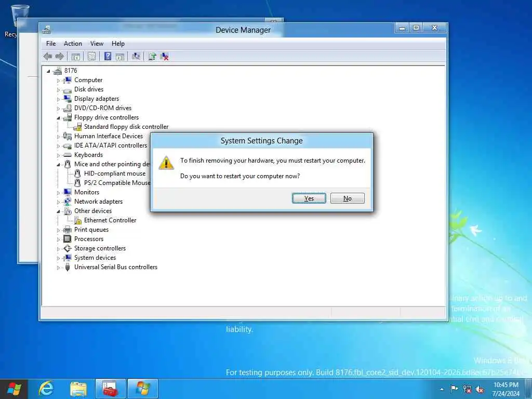Viewport: 532px width, 399px height.
Task: Show hidden tray icons arrow
Action: (x=442, y=390)
